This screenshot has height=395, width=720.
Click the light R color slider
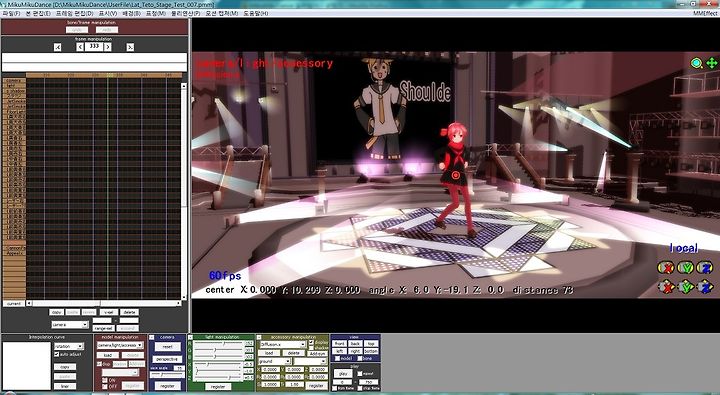coord(218,343)
